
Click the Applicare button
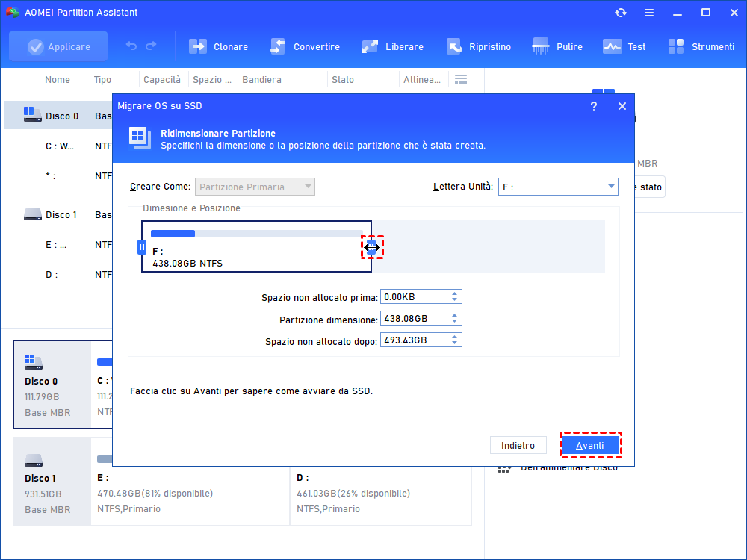[x=58, y=46]
